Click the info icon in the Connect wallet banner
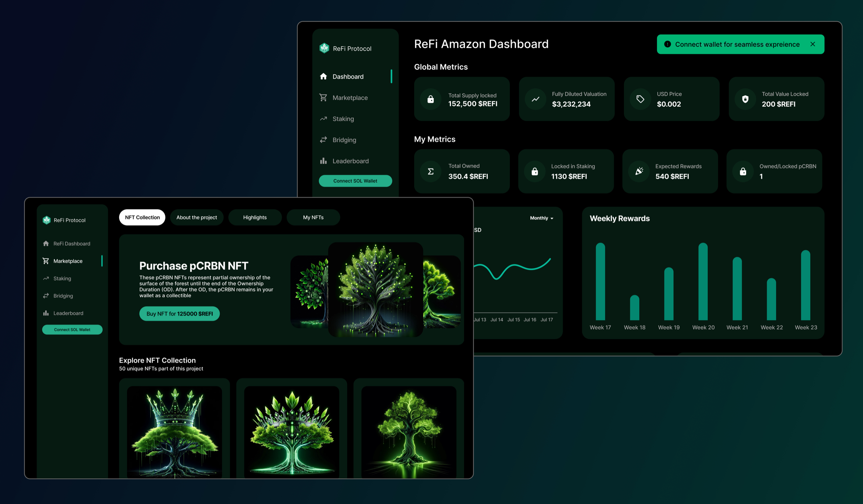Image resolution: width=863 pixels, height=504 pixels. [x=667, y=44]
